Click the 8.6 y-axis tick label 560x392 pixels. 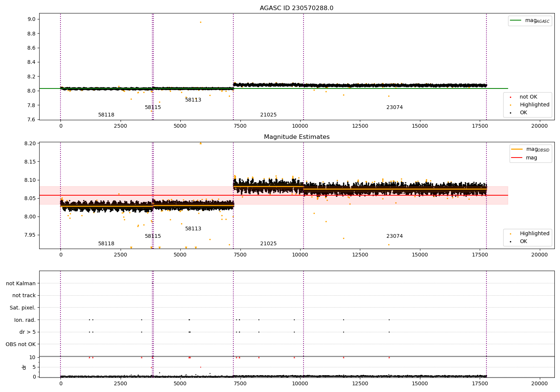coord(31,48)
